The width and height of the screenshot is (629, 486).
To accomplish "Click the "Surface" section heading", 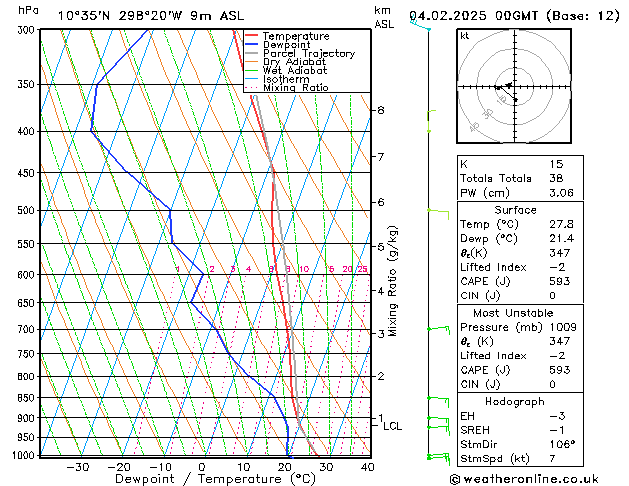I will [x=515, y=210].
